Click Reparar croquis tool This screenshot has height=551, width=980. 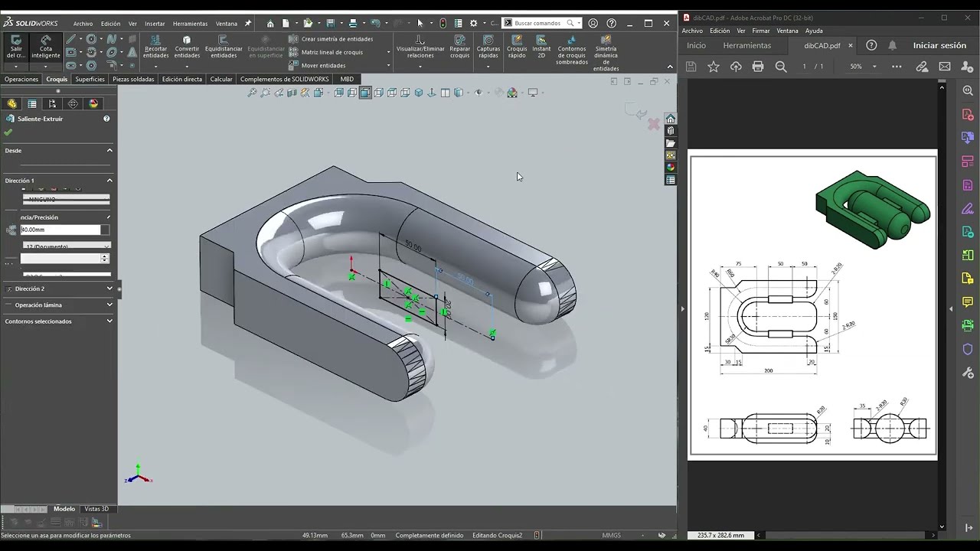tap(460, 47)
